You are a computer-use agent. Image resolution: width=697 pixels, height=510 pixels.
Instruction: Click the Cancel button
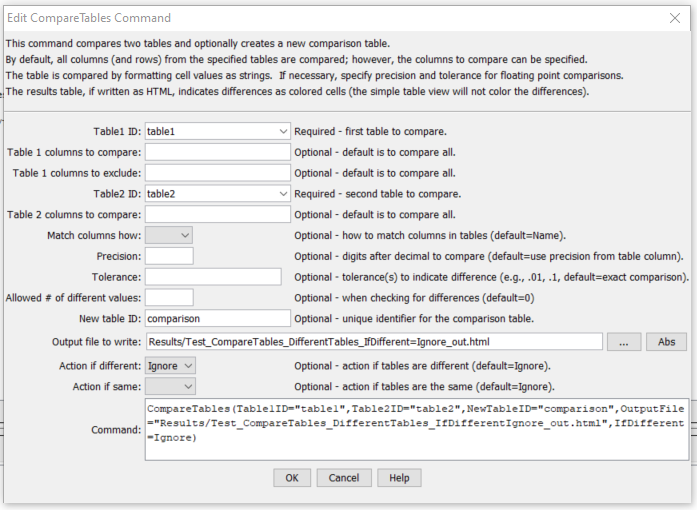coord(344,478)
